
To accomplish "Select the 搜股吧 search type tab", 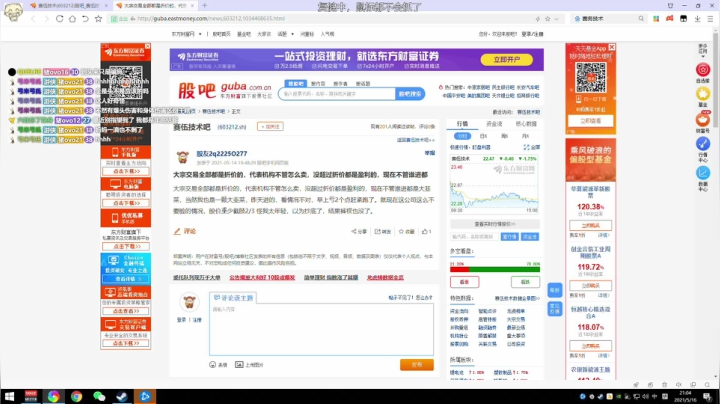I will (x=295, y=84).
